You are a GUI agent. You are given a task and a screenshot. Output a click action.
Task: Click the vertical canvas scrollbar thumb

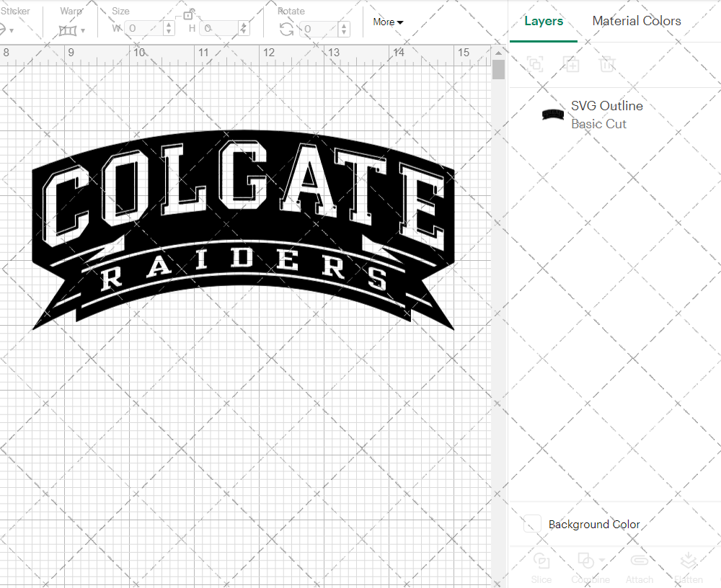click(x=498, y=69)
